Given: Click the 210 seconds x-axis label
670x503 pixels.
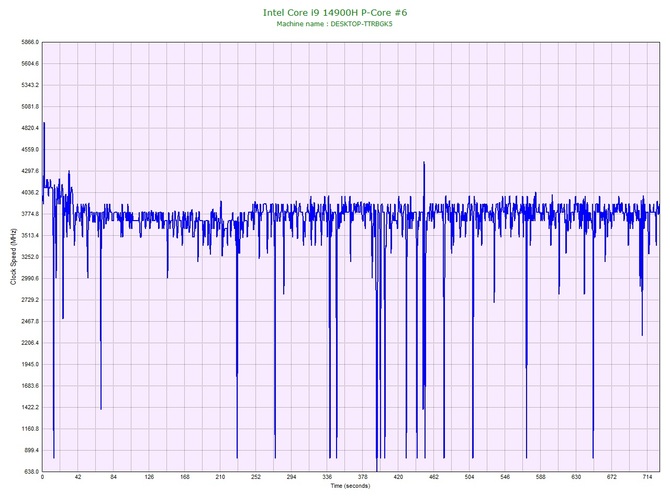Looking at the screenshot, I should [x=220, y=477].
